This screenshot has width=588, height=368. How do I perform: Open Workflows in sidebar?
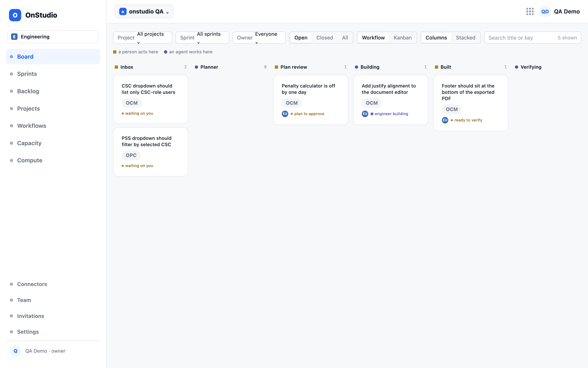[x=53, y=126]
